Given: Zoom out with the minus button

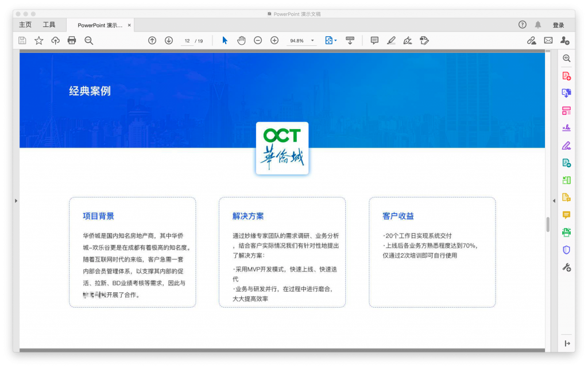Looking at the screenshot, I should 258,40.
